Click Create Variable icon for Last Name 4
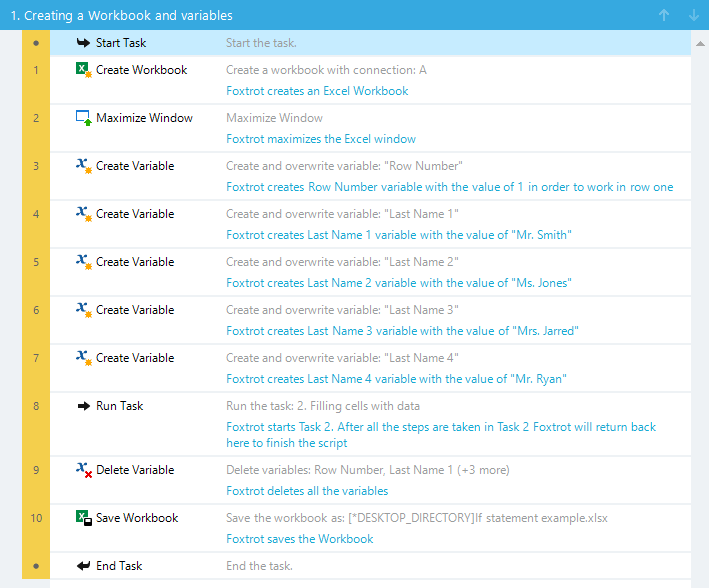This screenshot has width=709, height=588. pos(84,358)
